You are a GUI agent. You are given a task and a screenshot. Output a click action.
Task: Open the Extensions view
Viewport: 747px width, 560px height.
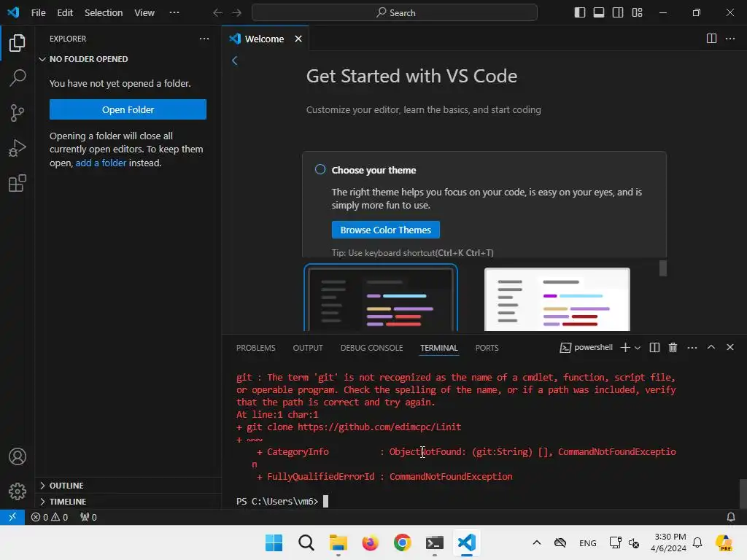18,183
